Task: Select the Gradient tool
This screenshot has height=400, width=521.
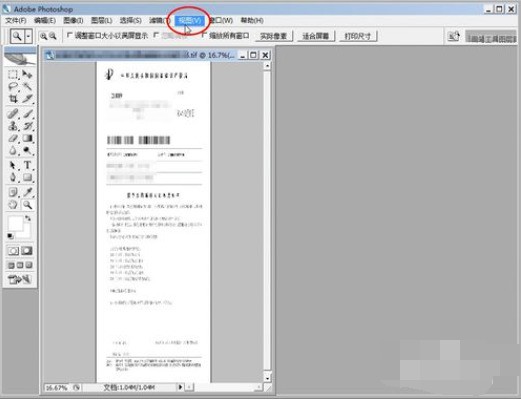Action: pyautogui.click(x=27, y=138)
